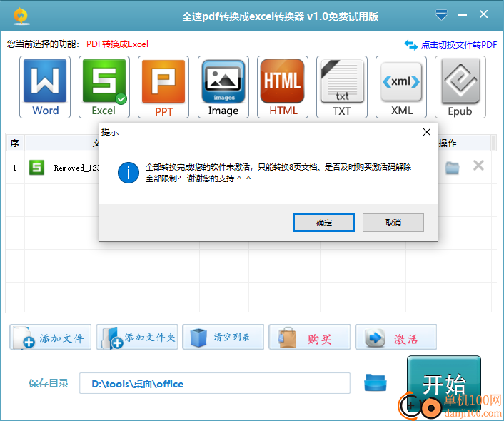
Task: Click the blue info icon in dialog
Action: click(128, 173)
